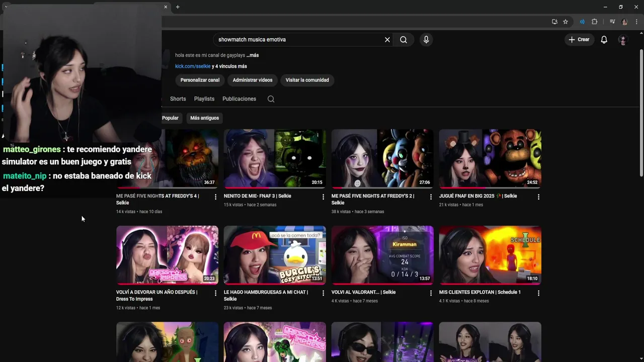This screenshot has height=362, width=644.
Task: Click title 'MIS CLIENTES EXPLOTAN | Schedule 1'
Action: [x=480, y=292]
